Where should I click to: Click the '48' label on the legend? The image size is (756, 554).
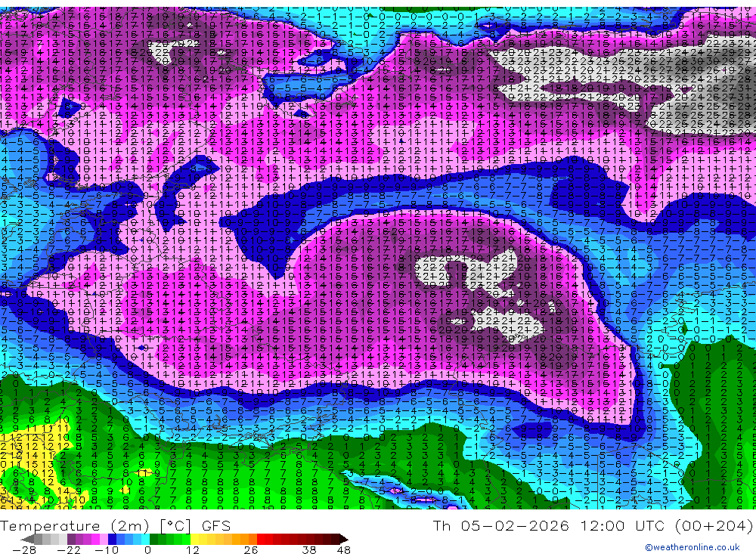point(344,549)
